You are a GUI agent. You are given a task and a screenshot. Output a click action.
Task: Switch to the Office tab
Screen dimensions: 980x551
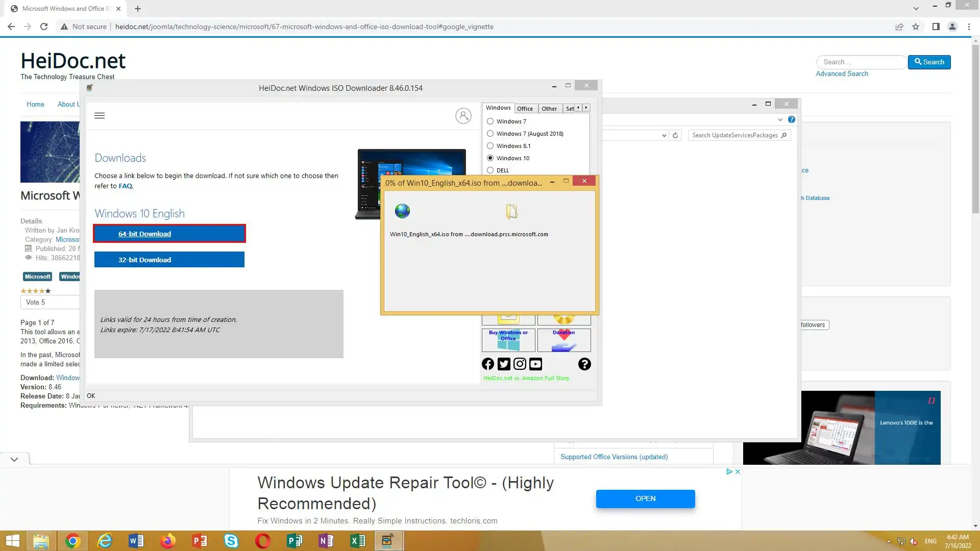525,109
